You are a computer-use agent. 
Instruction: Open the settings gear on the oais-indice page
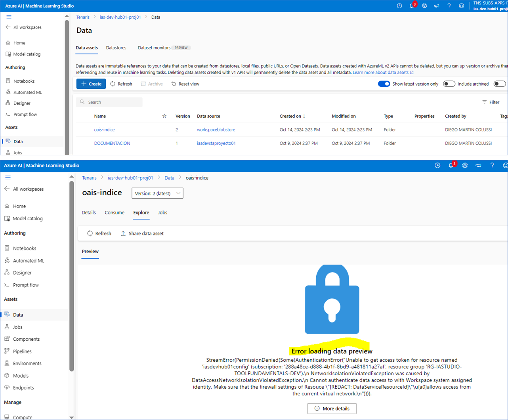(465, 166)
